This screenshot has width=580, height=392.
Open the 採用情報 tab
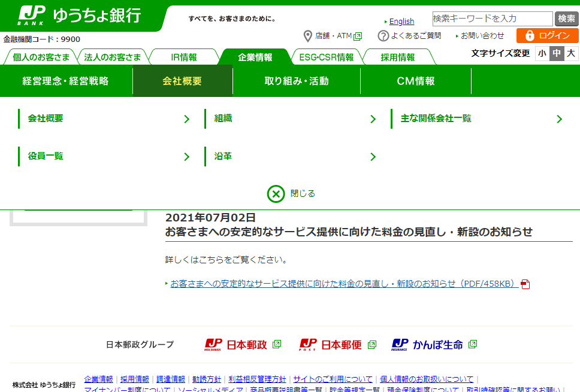coord(398,57)
